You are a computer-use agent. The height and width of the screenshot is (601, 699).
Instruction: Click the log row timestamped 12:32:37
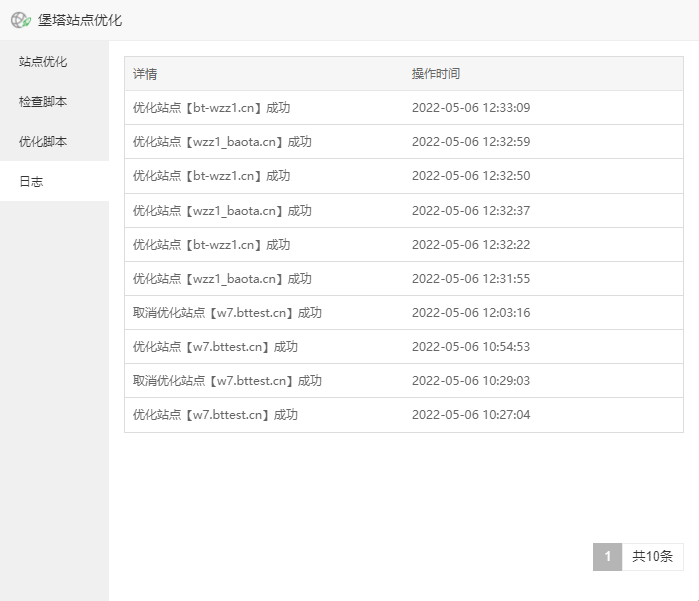click(404, 210)
